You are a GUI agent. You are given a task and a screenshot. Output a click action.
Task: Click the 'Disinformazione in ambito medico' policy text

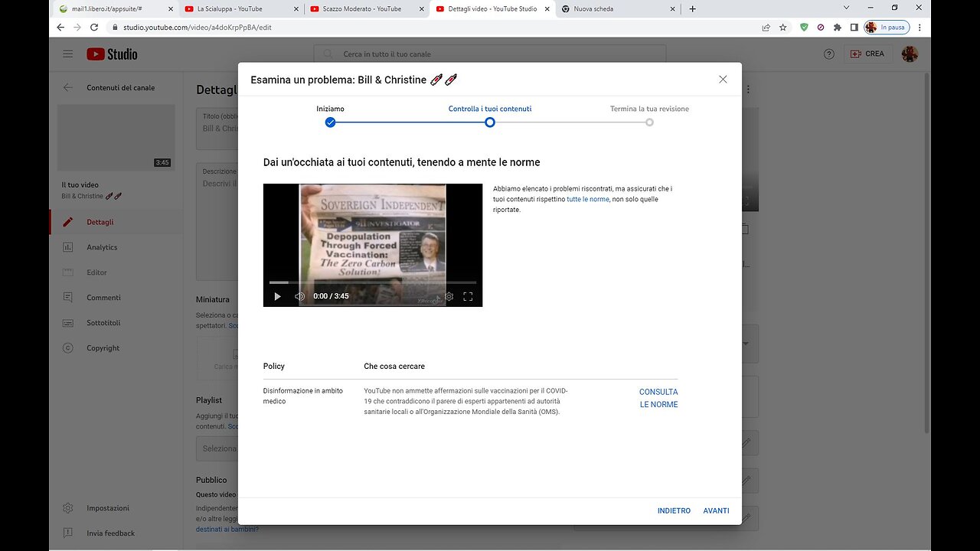[303, 396]
